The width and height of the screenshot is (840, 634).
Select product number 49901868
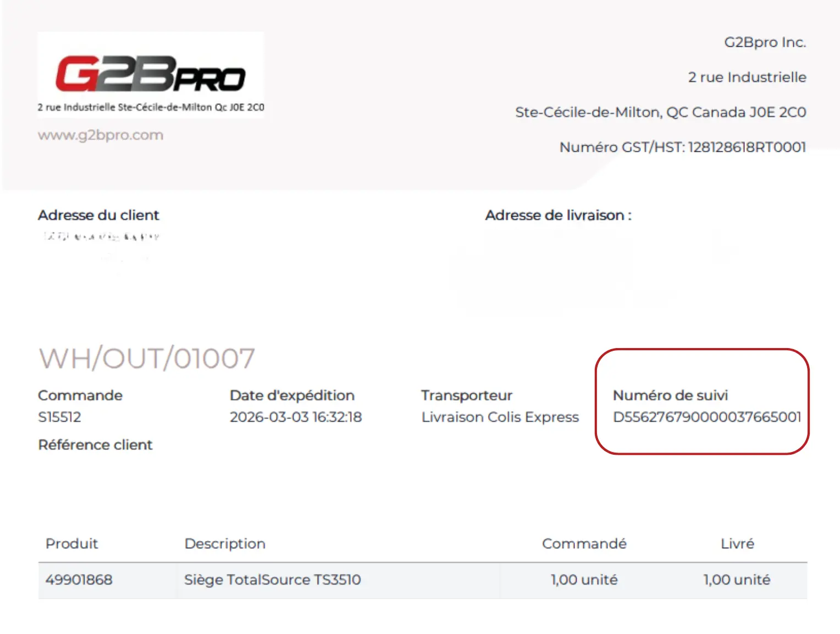[79, 580]
